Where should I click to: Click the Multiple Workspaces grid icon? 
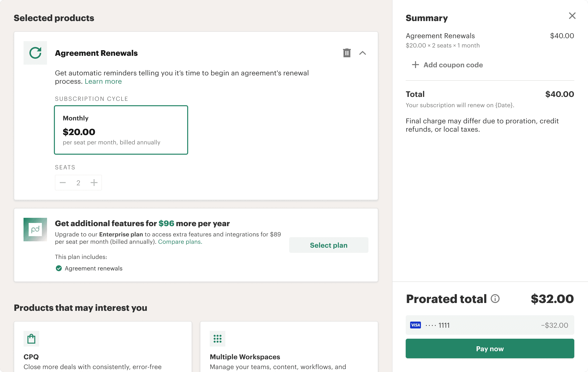click(x=217, y=339)
